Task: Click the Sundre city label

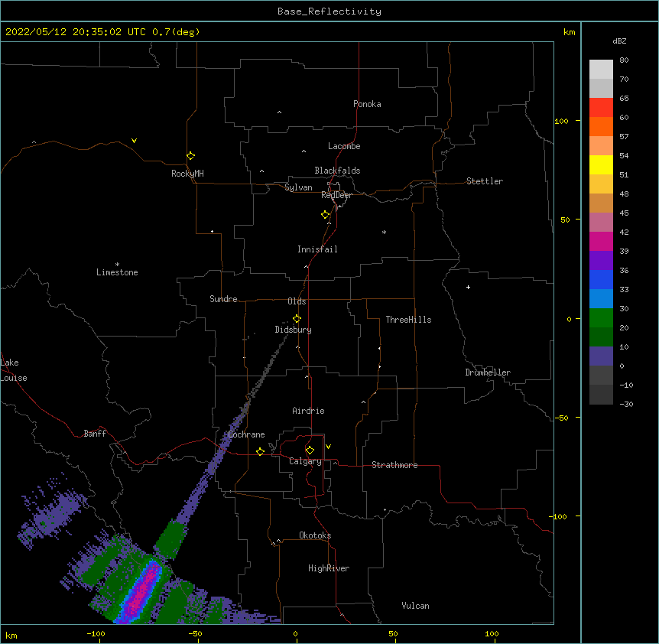Action: click(x=223, y=299)
